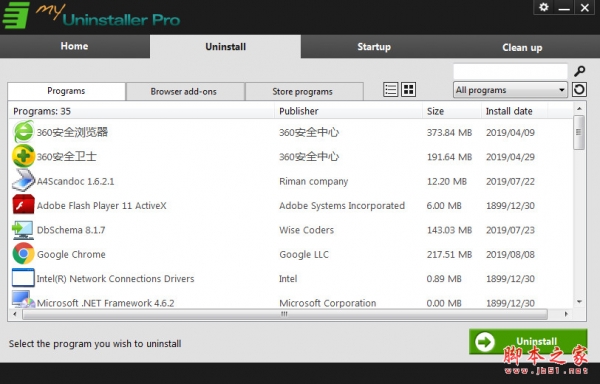This screenshot has height=384, width=600.
Task: Click install date 2019/04/09
Action: coord(510,133)
